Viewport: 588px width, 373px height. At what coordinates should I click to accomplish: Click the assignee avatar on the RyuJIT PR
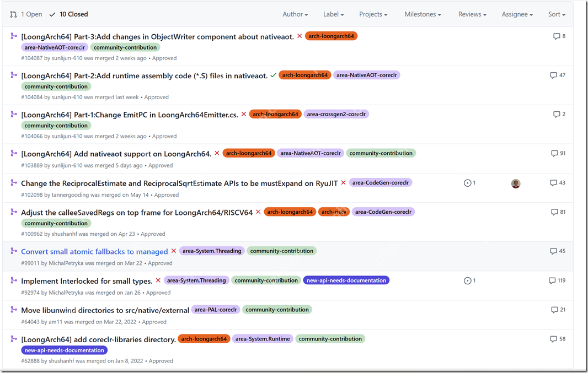coord(515,183)
